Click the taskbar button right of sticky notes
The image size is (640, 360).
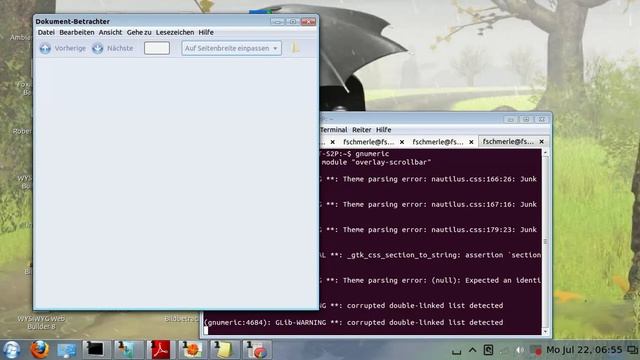[256, 350]
